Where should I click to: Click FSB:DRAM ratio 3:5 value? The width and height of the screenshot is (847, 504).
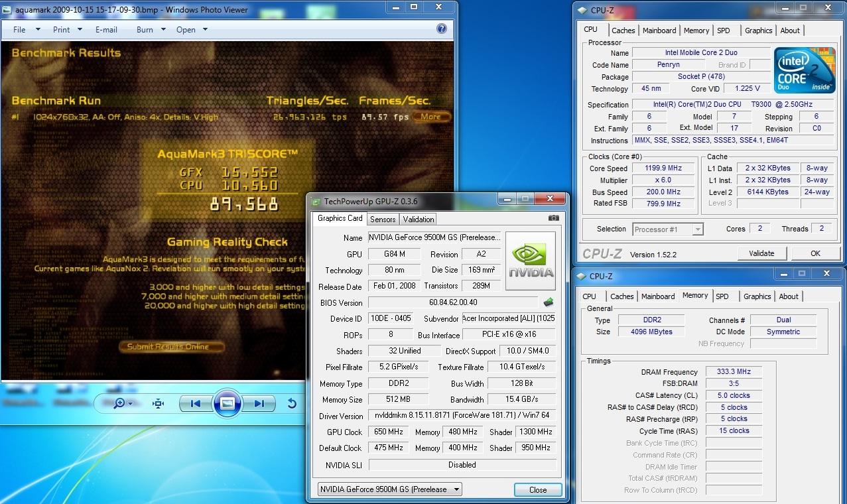click(734, 383)
